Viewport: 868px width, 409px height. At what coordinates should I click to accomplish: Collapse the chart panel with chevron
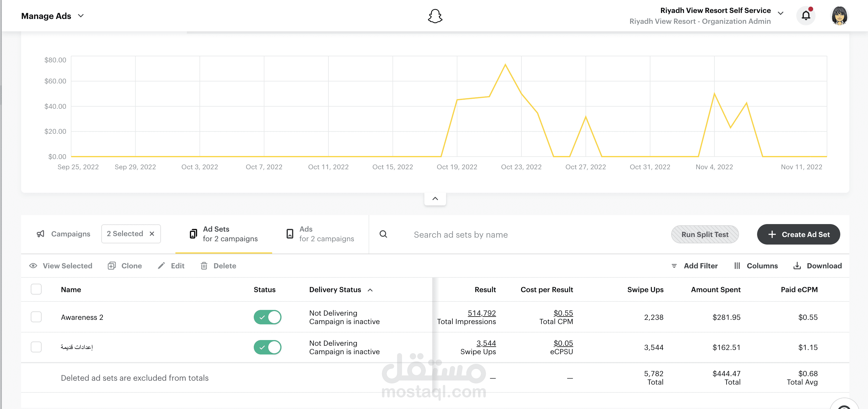coord(435,198)
